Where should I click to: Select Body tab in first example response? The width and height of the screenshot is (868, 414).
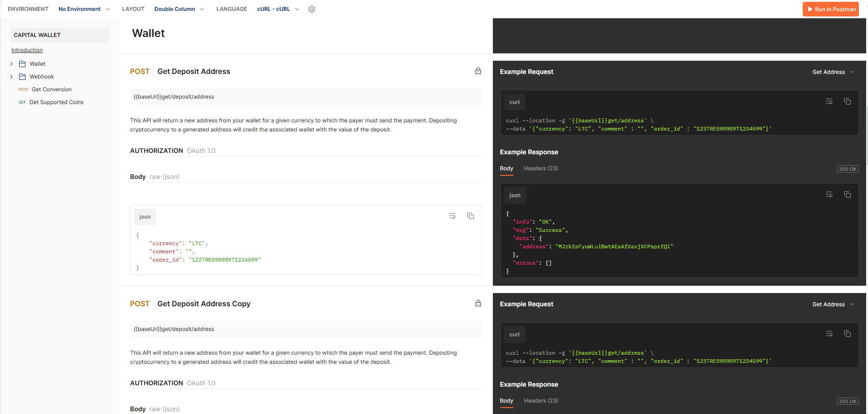coord(506,168)
